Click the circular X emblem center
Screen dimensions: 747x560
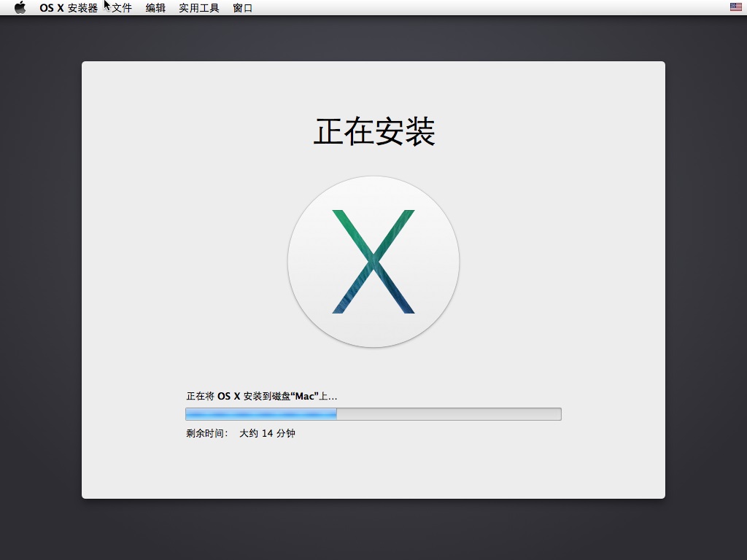click(373, 259)
